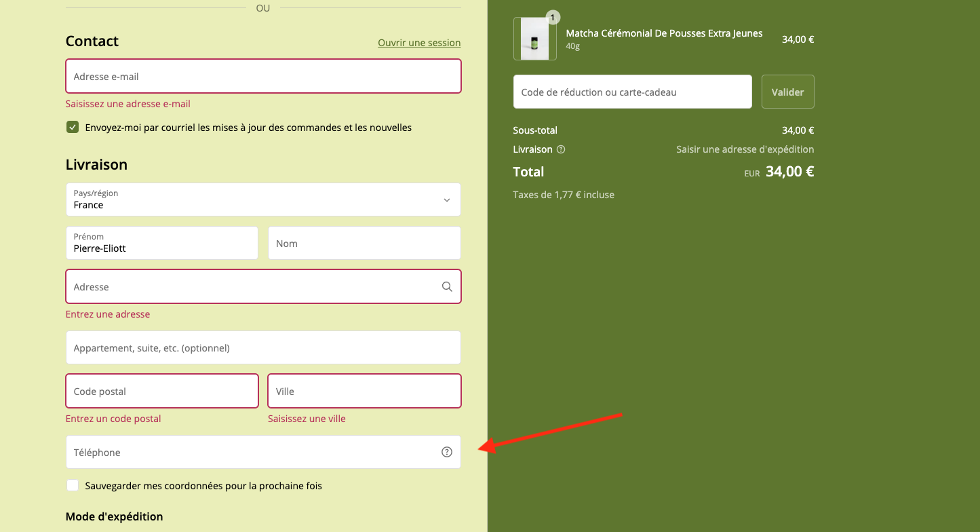Viewport: 980px width, 532px height.
Task: Focus the Adresse e-mail field
Action: tap(263, 76)
